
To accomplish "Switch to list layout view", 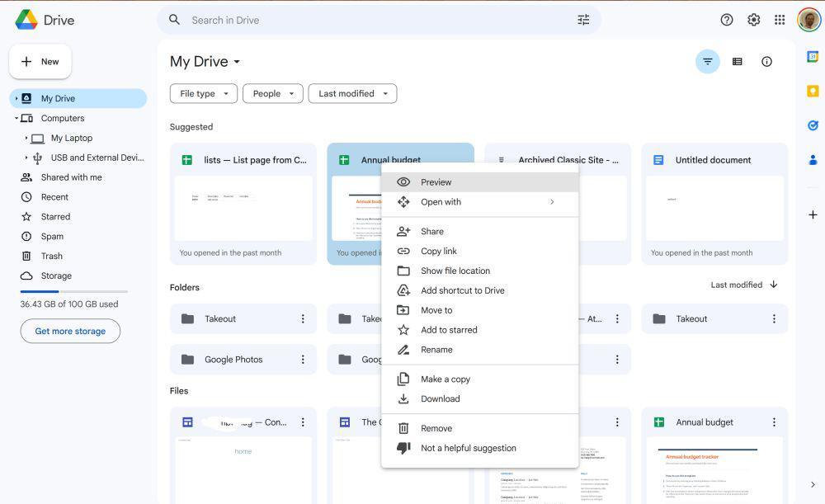I will tap(737, 62).
